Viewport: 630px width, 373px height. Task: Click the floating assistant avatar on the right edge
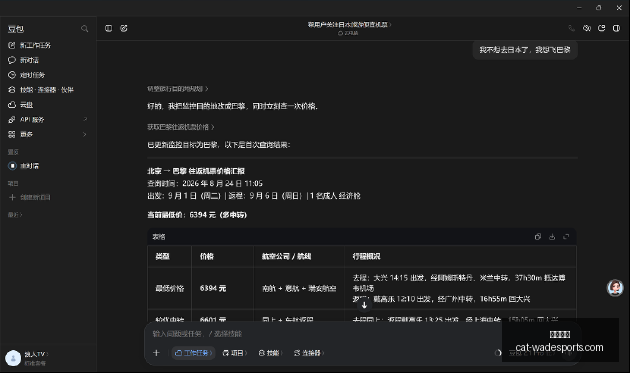tap(615, 287)
